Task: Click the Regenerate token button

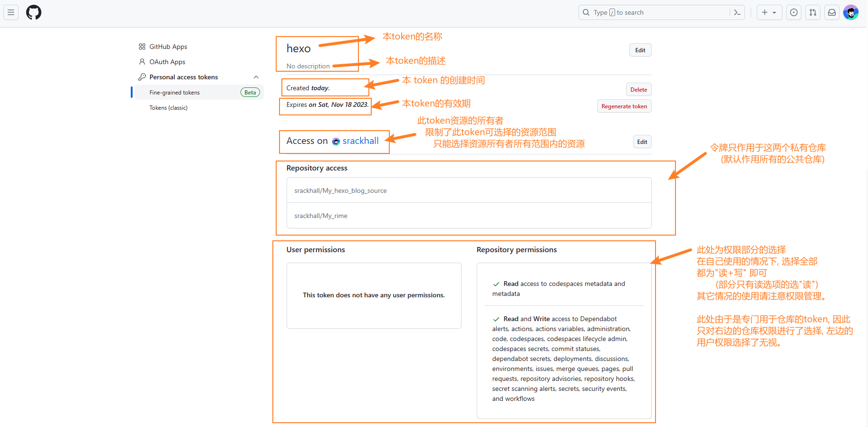Action: (624, 106)
